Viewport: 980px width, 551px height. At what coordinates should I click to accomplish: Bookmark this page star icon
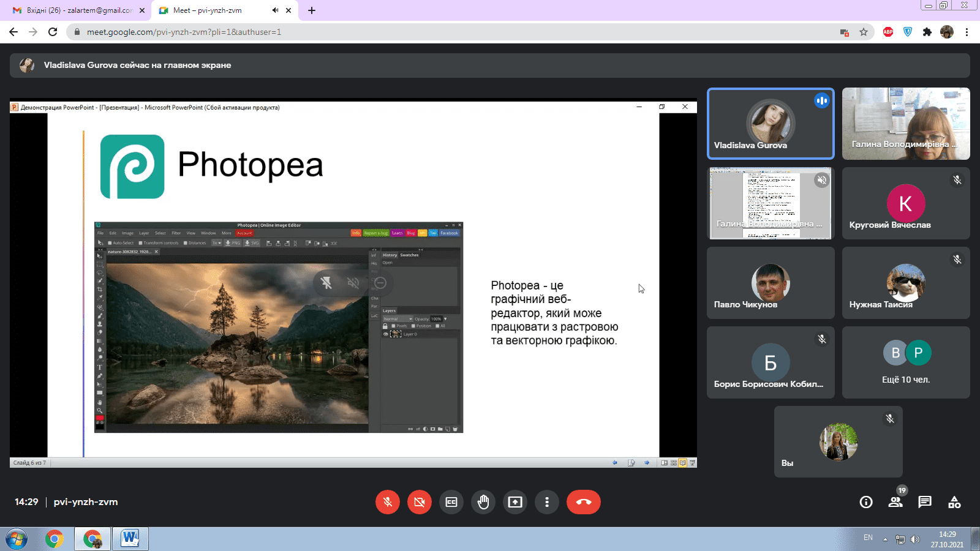(864, 32)
